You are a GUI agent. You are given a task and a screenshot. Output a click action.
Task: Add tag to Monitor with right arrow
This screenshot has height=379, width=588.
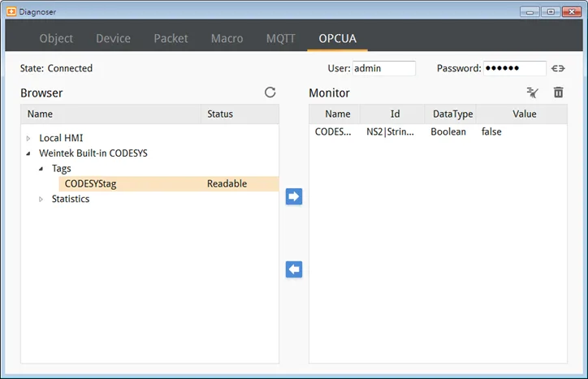click(x=294, y=196)
